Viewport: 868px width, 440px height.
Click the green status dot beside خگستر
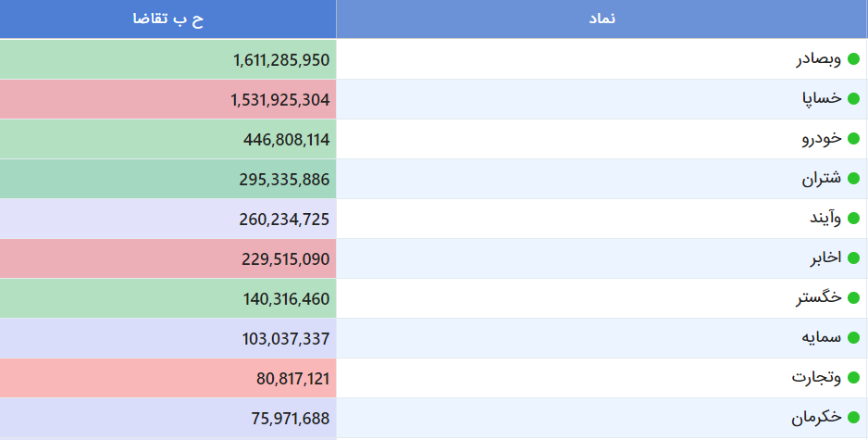(x=853, y=298)
